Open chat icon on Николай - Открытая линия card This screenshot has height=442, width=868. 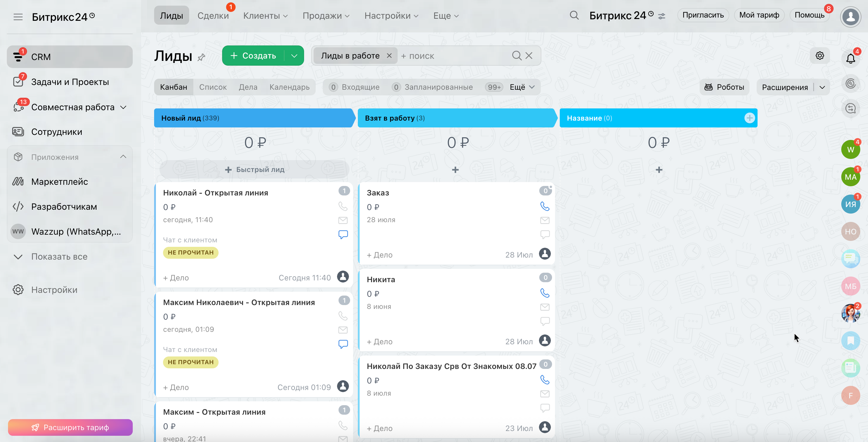pyautogui.click(x=343, y=235)
